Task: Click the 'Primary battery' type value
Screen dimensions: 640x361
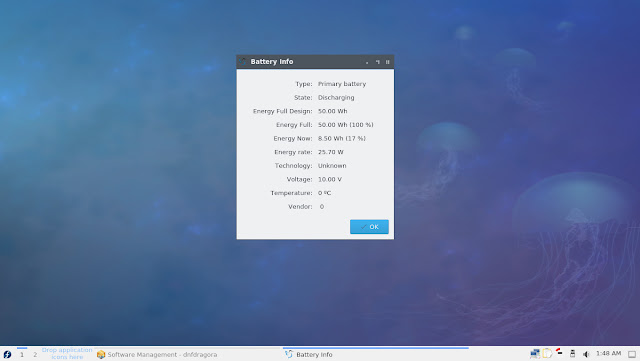Action: 342,84
